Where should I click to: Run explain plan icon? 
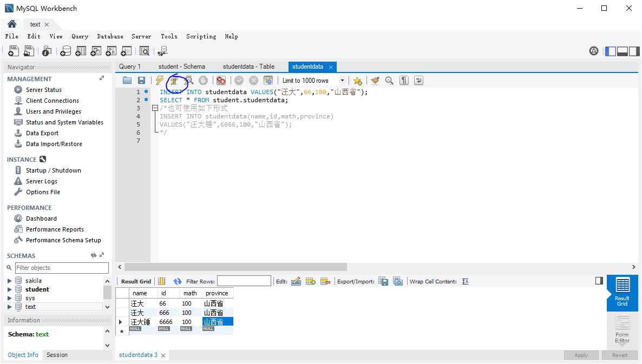pyautogui.click(x=189, y=81)
